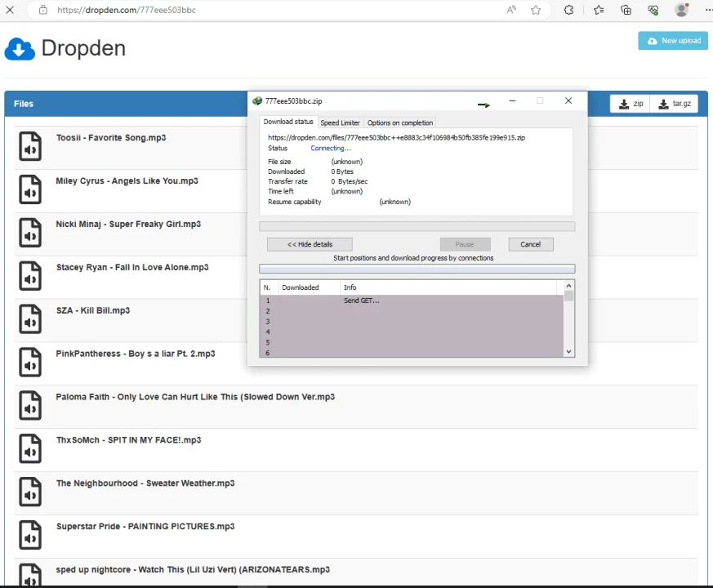Open Read Aloud icon in address bar
The height and width of the screenshot is (588, 713).
511,10
